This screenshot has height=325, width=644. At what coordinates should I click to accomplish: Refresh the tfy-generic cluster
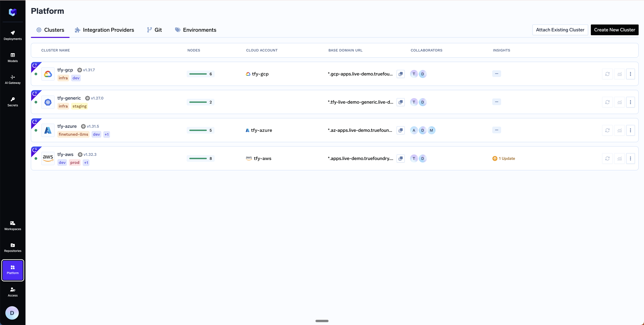click(607, 102)
